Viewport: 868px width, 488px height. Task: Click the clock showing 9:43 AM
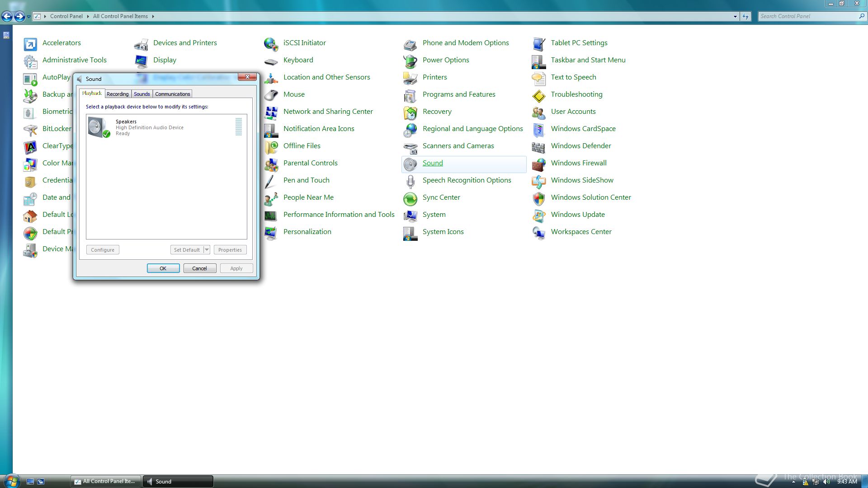click(847, 482)
